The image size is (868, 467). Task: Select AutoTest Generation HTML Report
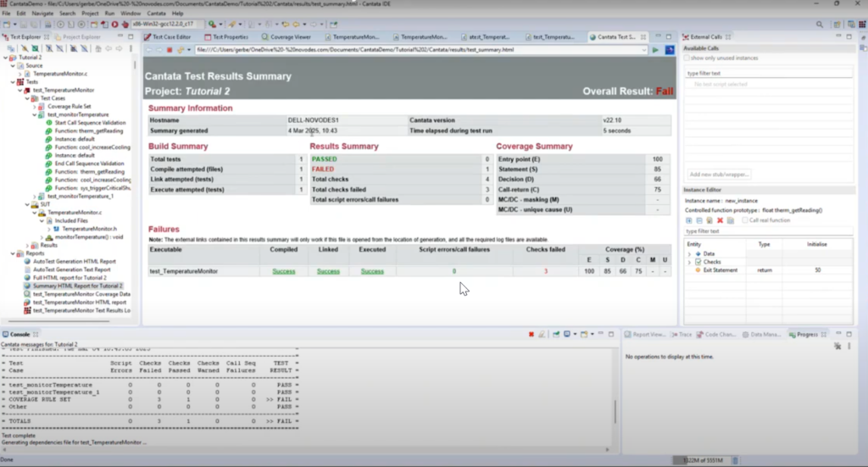click(x=75, y=261)
